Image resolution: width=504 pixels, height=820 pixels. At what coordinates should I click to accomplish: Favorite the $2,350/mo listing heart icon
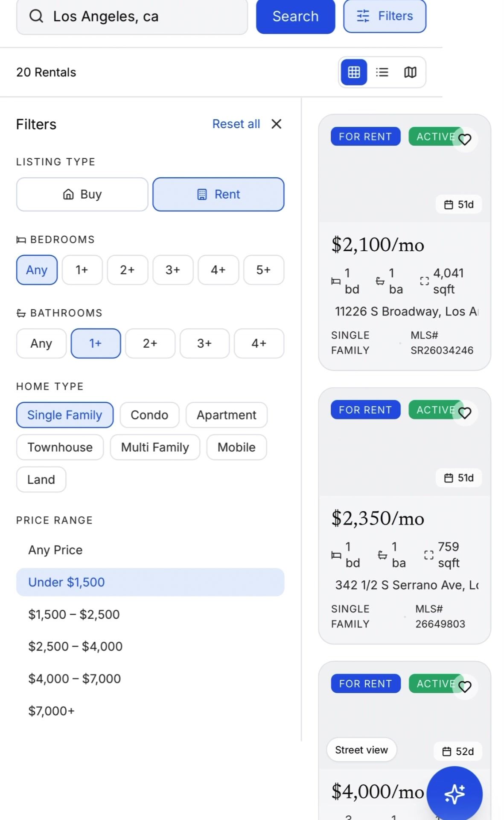465,413
